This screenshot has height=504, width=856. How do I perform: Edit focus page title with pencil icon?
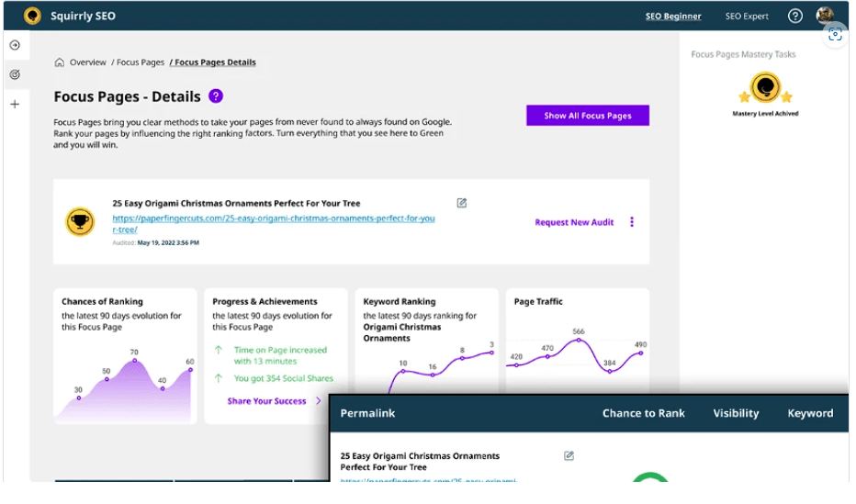461,203
